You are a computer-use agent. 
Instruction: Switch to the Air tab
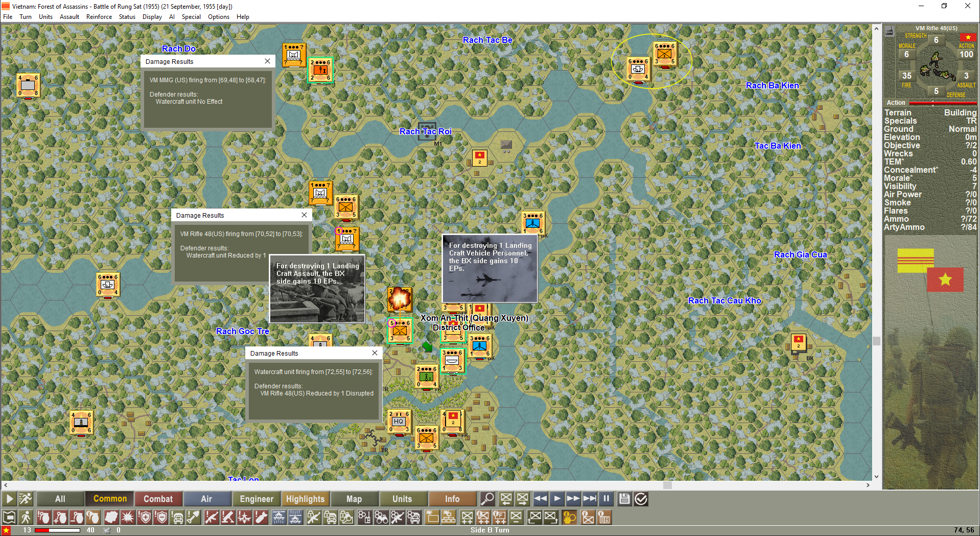click(207, 499)
